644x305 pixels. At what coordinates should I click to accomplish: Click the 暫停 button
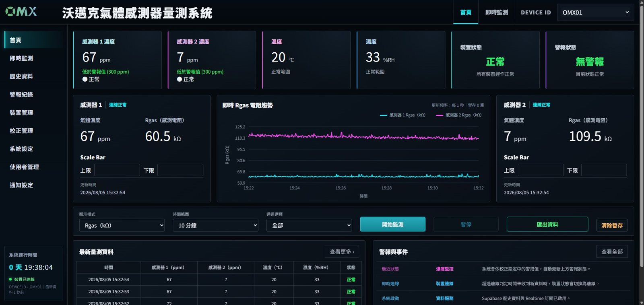pos(466,224)
